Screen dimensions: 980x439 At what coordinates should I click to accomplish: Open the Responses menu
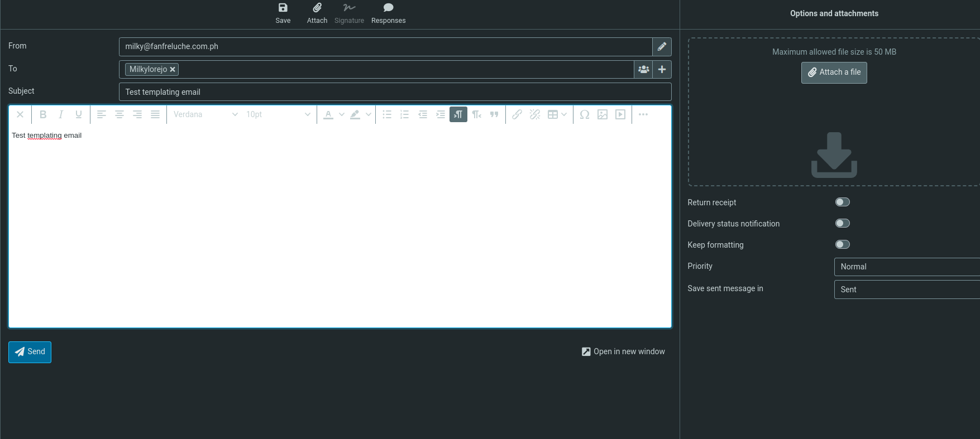(388, 13)
